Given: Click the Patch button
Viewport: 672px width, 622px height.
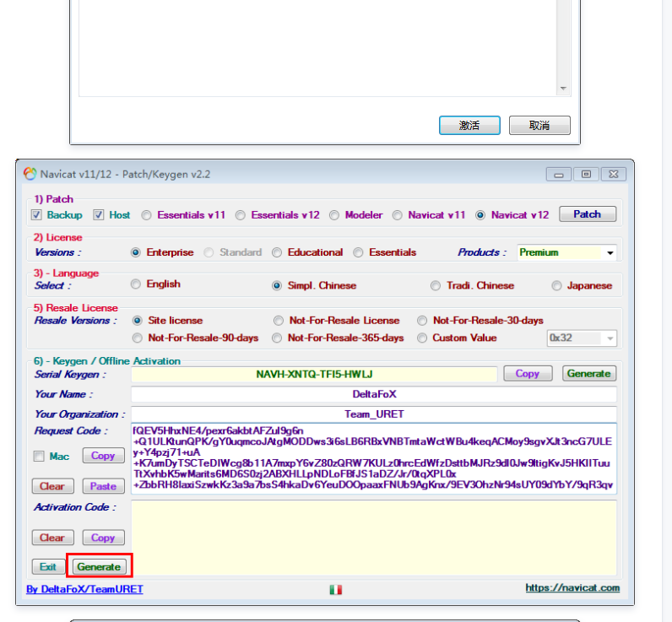Looking at the screenshot, I should (x=588, y=214).
